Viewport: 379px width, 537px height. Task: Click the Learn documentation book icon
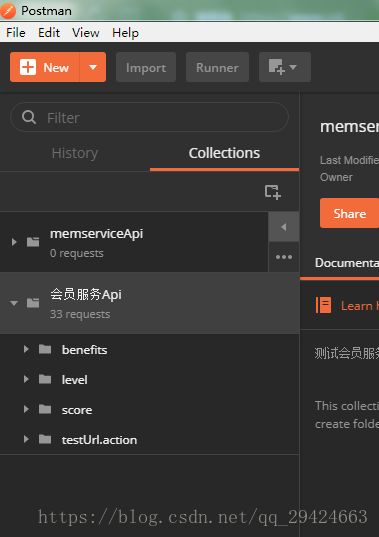pos(323,305)
